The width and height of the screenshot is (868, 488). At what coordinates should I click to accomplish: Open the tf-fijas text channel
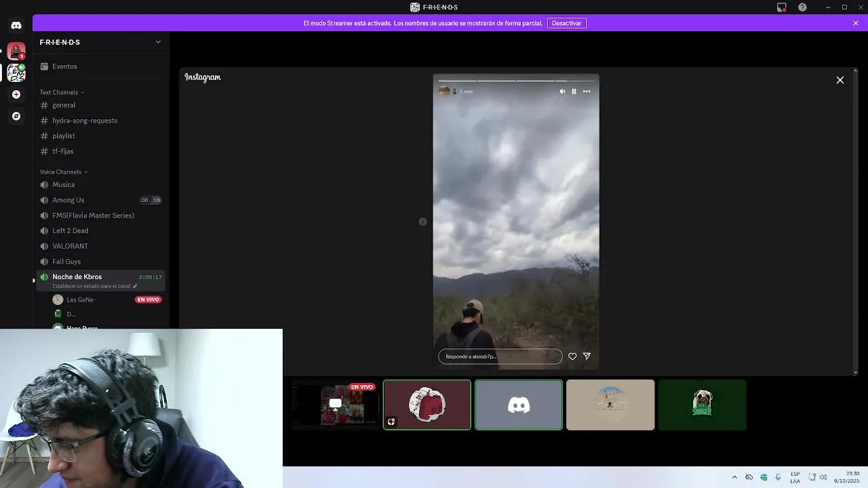pos(100,151)
